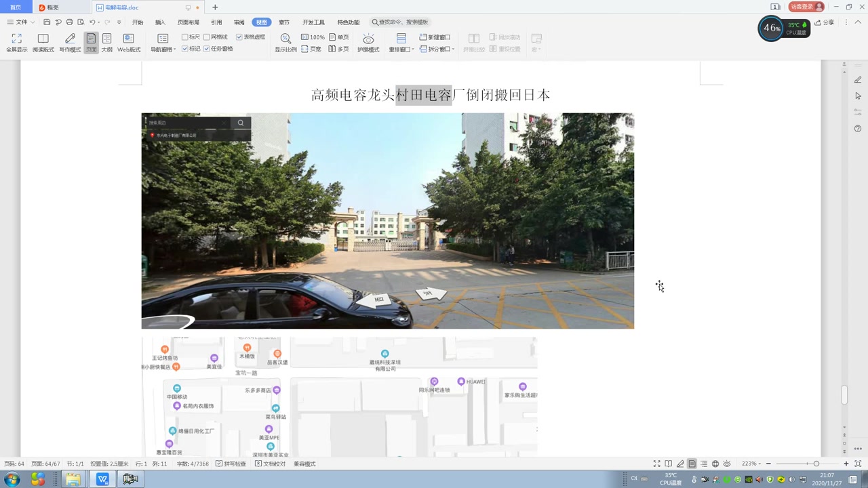Image resolution: width=868 pixels, height=488 pixels.
Task: Click eye protection icon in status bar
Action: (727, 464)
